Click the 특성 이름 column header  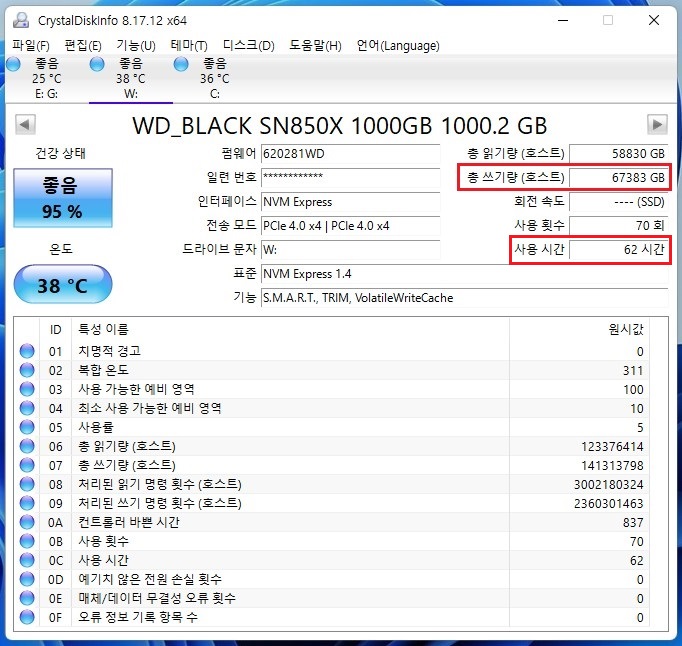pyautogui.click(x=104, y=329)
